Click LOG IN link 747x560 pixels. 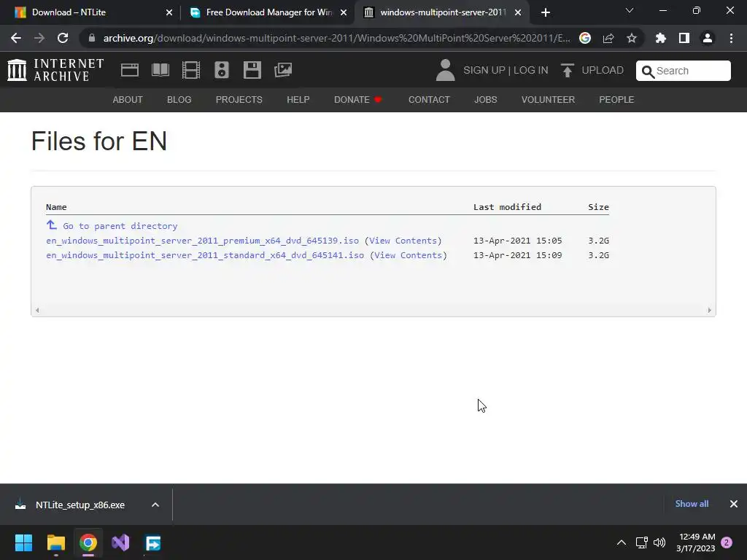click(x=531, y=71)
